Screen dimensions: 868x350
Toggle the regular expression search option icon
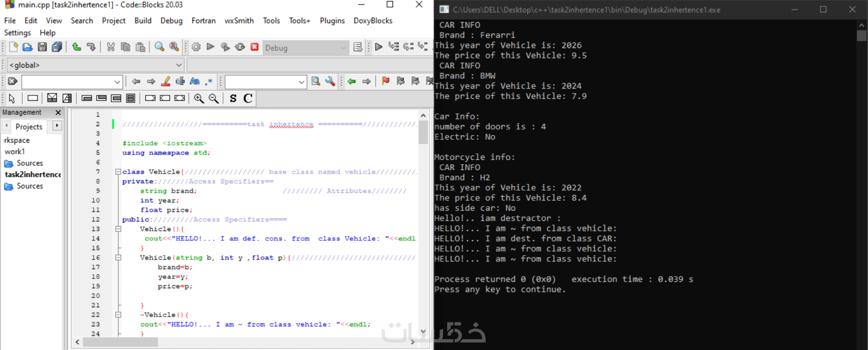tap(209, 82)
